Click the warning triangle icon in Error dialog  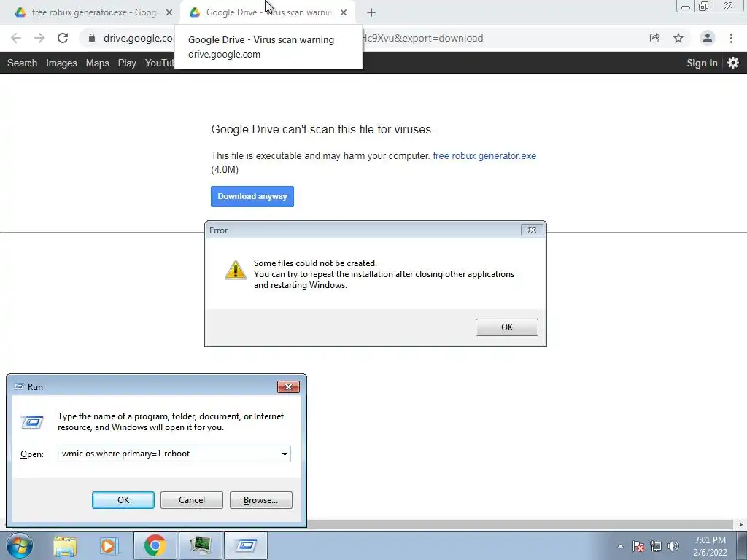pos(236,270)
